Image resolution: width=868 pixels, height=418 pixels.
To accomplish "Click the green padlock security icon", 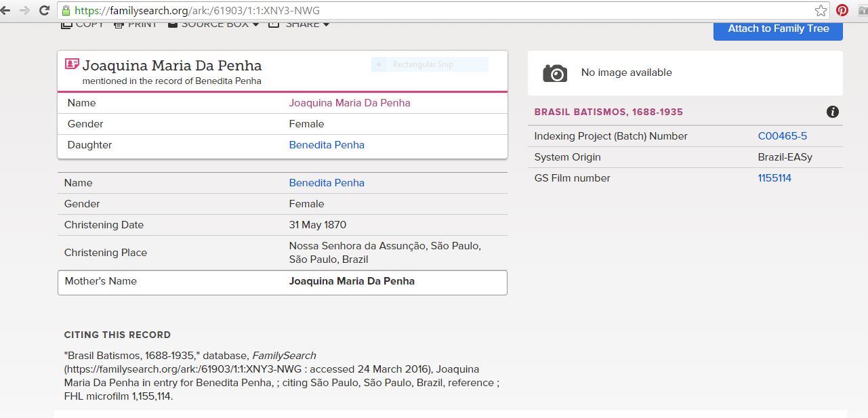I will click(66, 10).
